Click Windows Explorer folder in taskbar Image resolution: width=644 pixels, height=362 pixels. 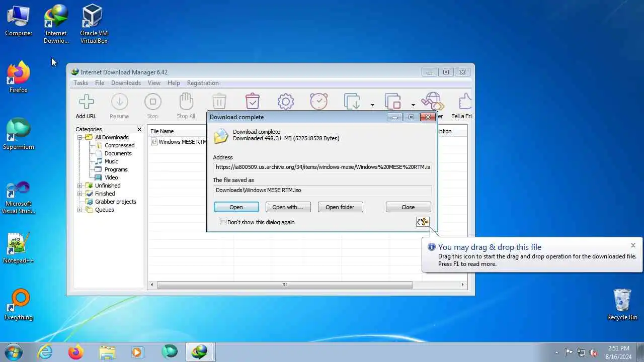(x=107, y=352)
